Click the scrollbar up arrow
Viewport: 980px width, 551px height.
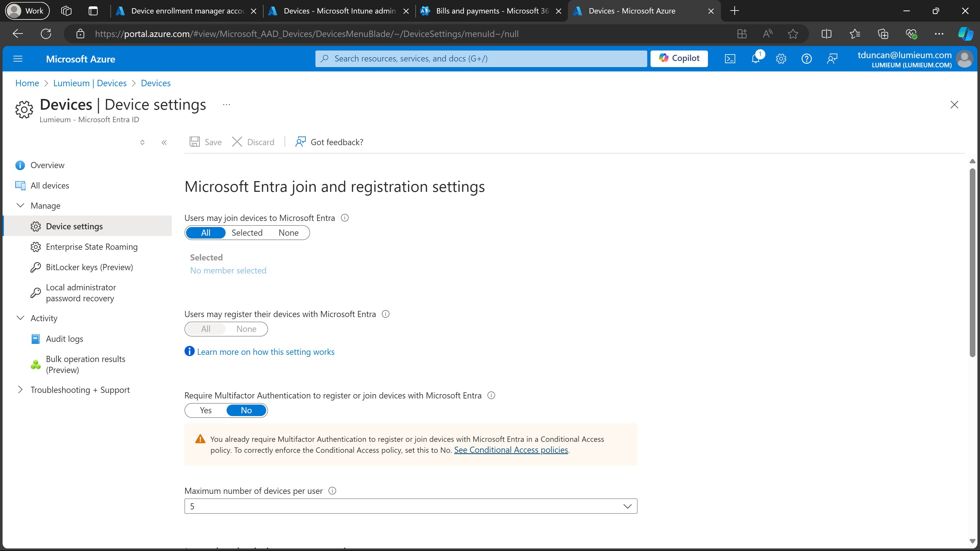point(972,161)
